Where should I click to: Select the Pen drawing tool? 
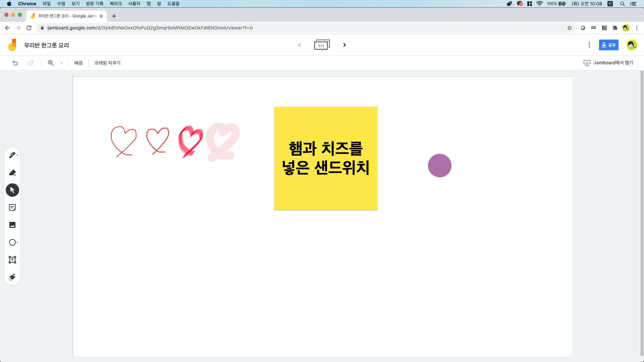tap(12, 155)
